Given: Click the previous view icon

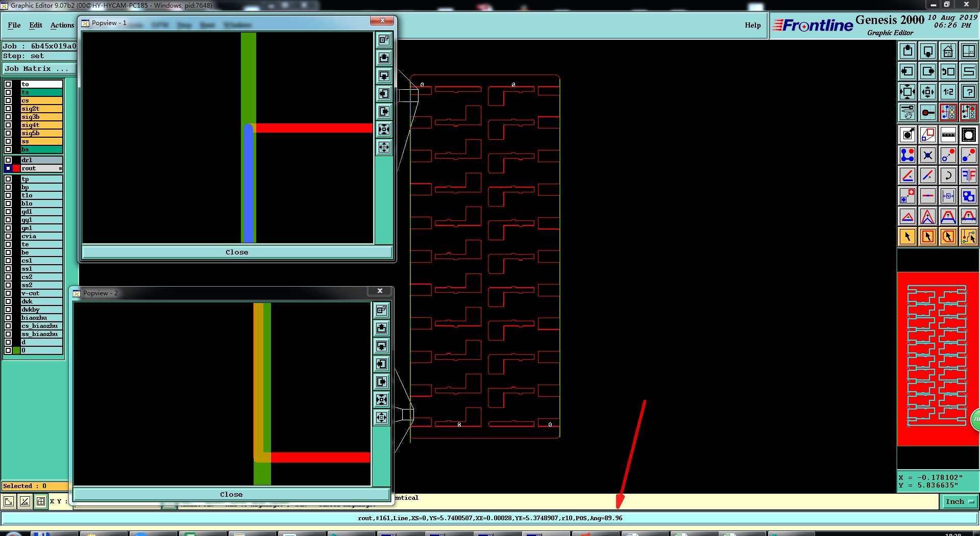Looking at the screenshot, I should pos(948,71).
